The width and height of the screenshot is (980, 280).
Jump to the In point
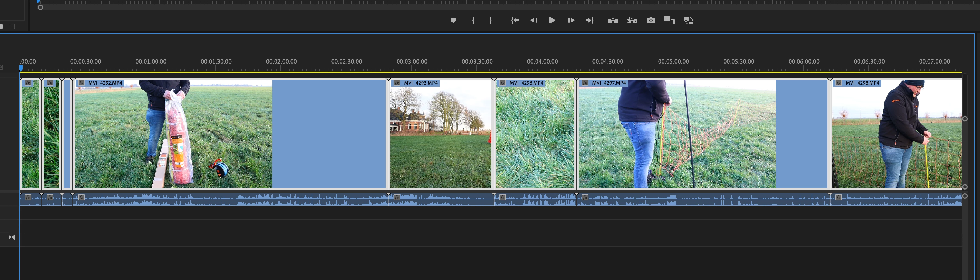[515, 20]
